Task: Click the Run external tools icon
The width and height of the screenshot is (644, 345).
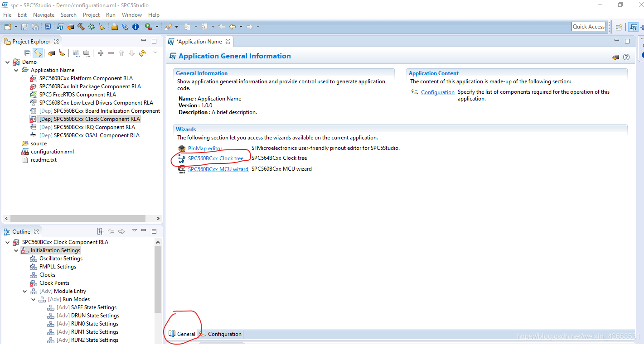Action: click(149, 27)
